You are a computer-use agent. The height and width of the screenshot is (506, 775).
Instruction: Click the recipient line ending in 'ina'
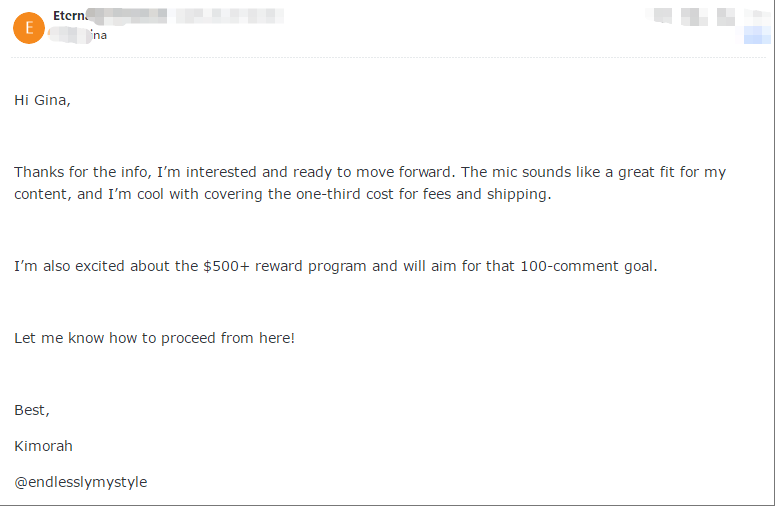tap(78, 35)
